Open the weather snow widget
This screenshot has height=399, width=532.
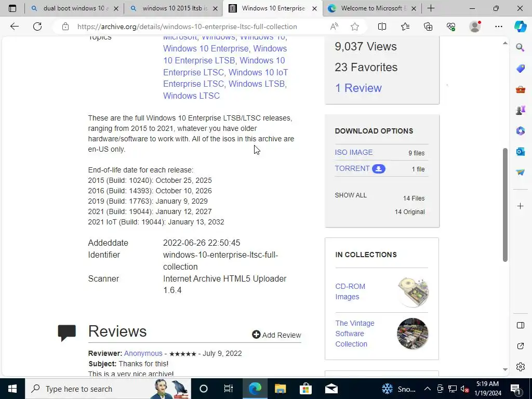pyautogui.click(x=399, y=389)
